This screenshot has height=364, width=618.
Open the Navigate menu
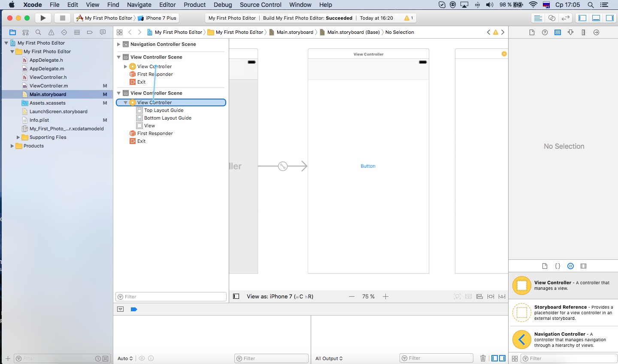click(139, 5)
